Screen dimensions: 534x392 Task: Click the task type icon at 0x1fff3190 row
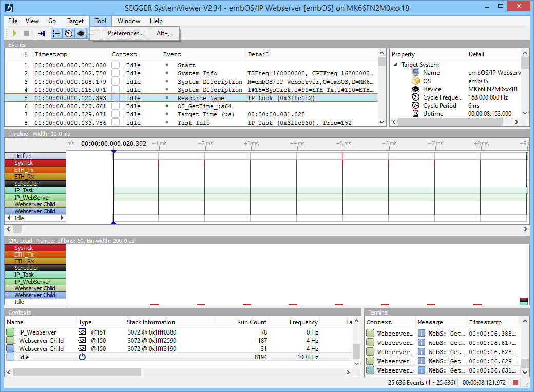pyautogui.click(x=82, y=348)
